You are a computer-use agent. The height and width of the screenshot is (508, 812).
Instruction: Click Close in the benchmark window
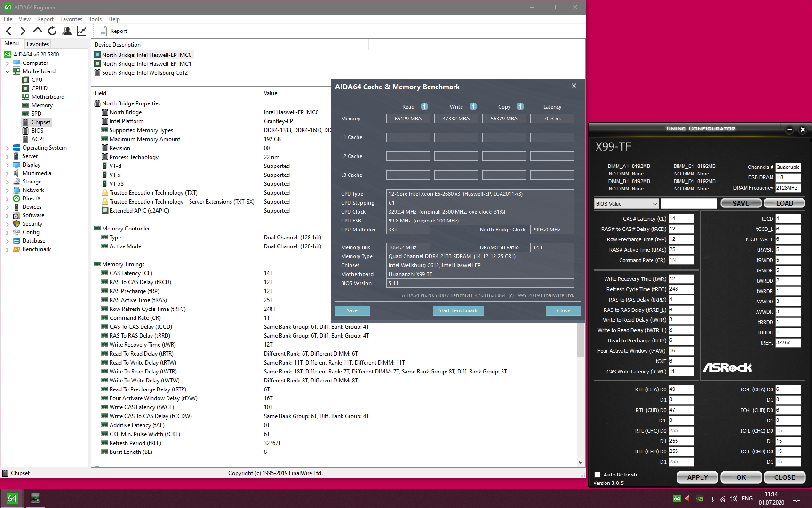[x=563, y=310]
